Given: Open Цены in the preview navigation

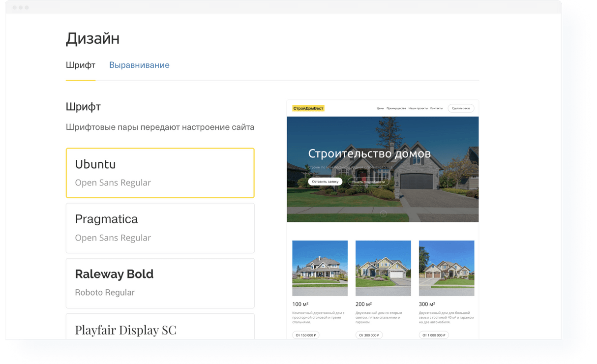Looking at the screenshot, I should 380,108.
